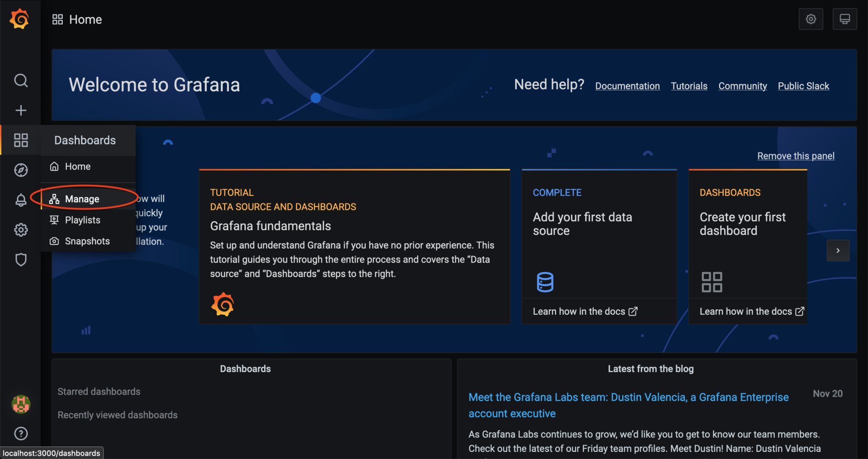Open Explore compass icon
Image resolution: width=868 pixels, height=459 pixels.
click(x=21, y=170)
